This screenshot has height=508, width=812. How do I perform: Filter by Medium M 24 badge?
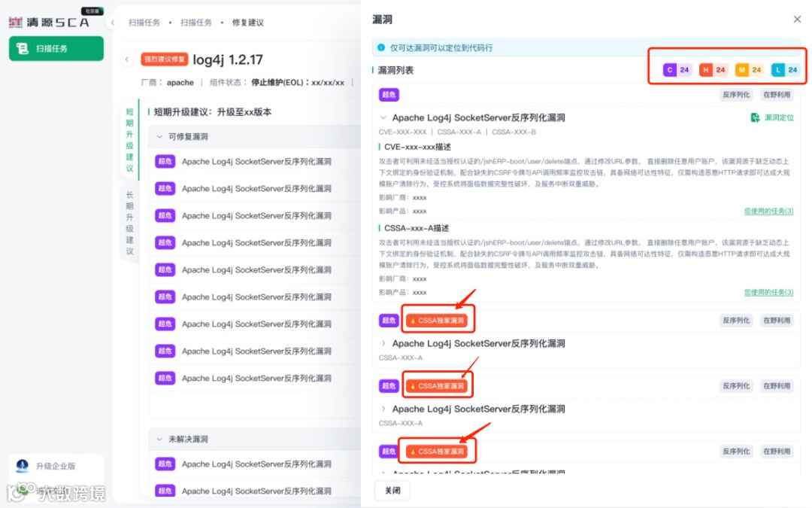coord(750,69)
